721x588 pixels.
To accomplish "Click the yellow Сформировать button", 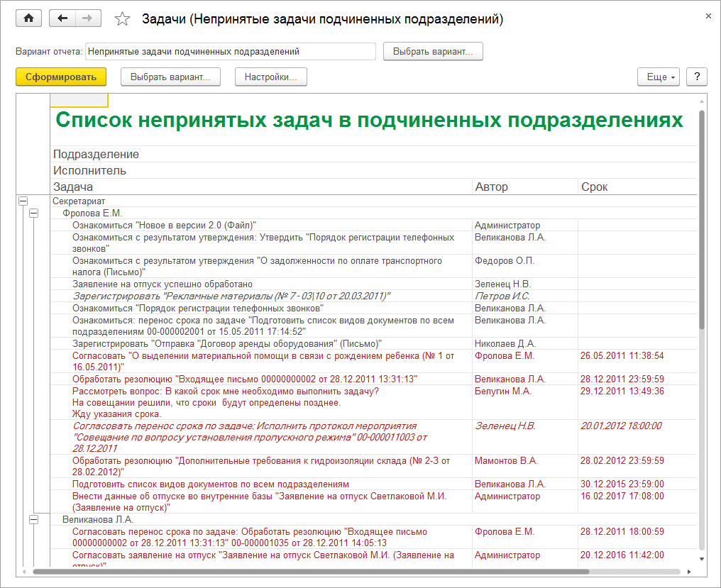I will (61, 77).
